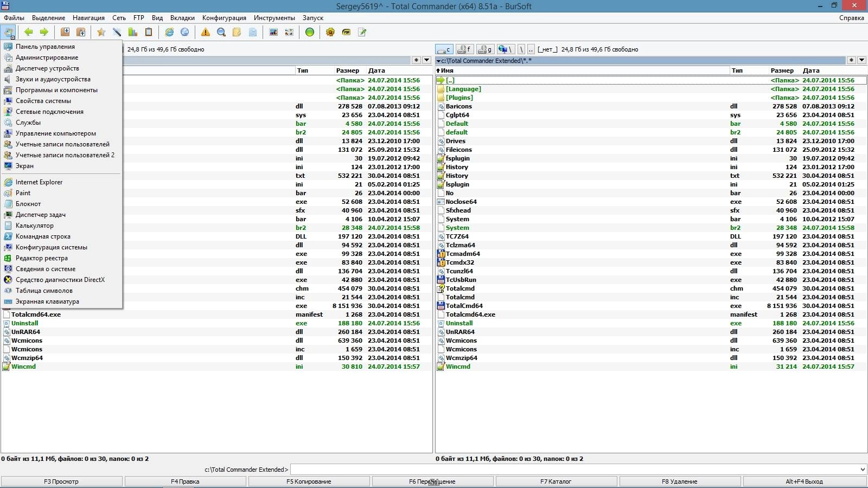Screen dimensions: 868x488
Task: Click the green circle toolbar icon
Action: pyautogui.click(x=310, y=32)
